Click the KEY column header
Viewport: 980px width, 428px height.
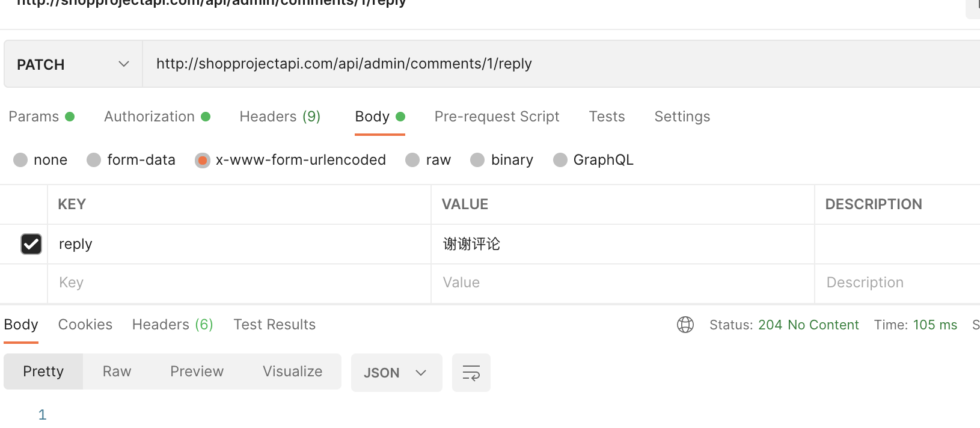coord(72,204)
